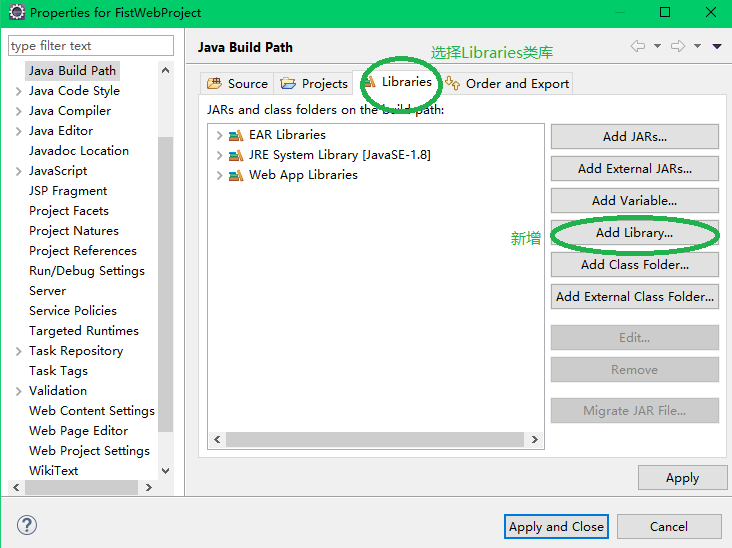Viewport: 732px width, 548px height.
Task: Open Project Facets page
Action: point(69,211)
